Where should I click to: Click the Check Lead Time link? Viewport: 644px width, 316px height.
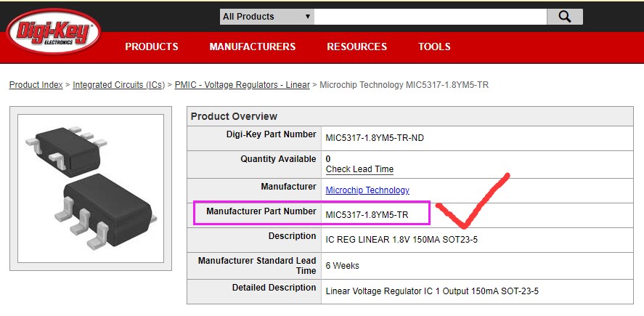pyautogui.click(x=360, y=169)
